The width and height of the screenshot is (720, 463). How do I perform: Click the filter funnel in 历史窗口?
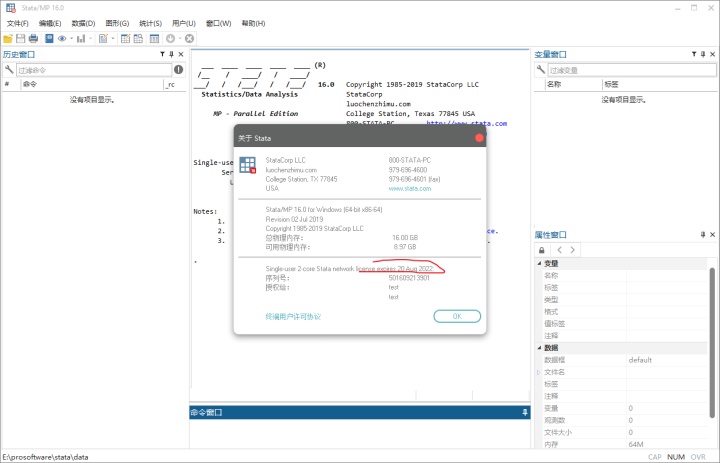[162, 54]
